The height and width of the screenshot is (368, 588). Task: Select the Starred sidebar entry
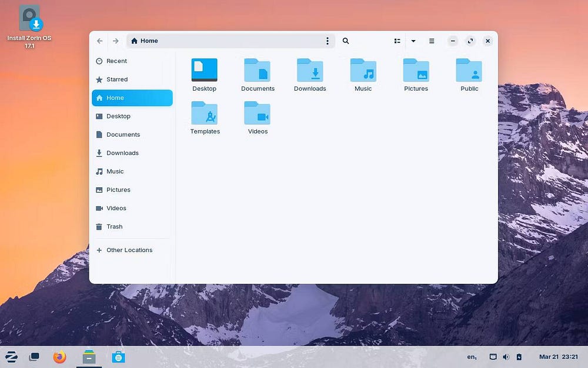[117, 79]
